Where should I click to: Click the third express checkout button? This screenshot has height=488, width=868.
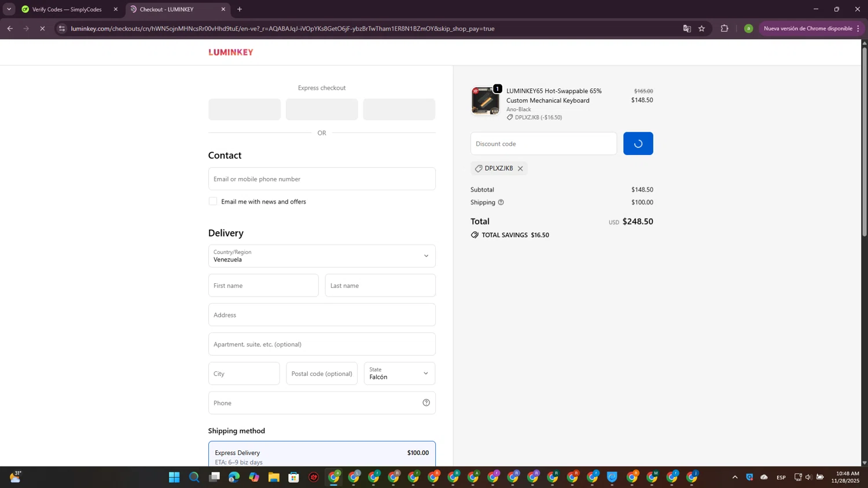(399, 109)
